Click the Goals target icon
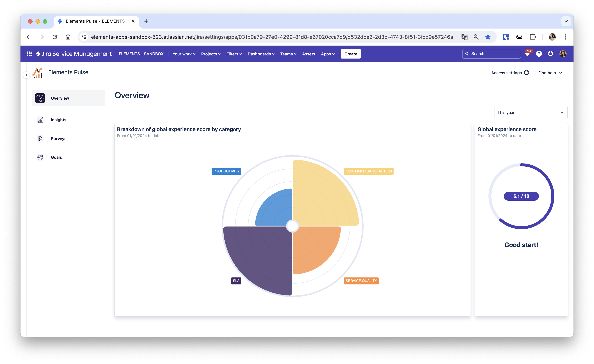594x364 pixels. point(40,157)
